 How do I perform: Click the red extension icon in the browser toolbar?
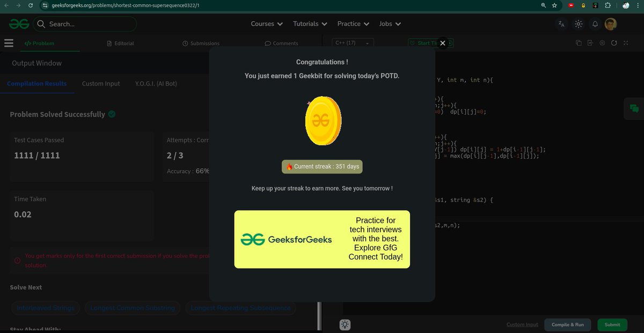(571, 5)
